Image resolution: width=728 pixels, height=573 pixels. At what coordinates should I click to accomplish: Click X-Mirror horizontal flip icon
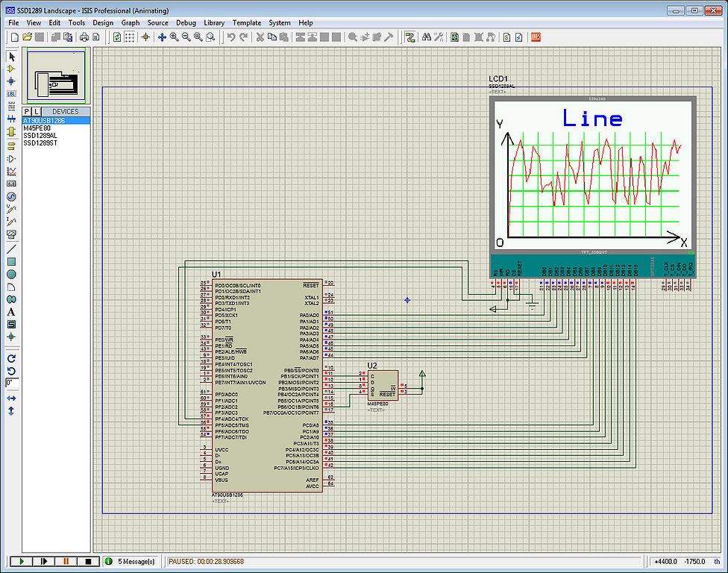(x=12, y=398)
